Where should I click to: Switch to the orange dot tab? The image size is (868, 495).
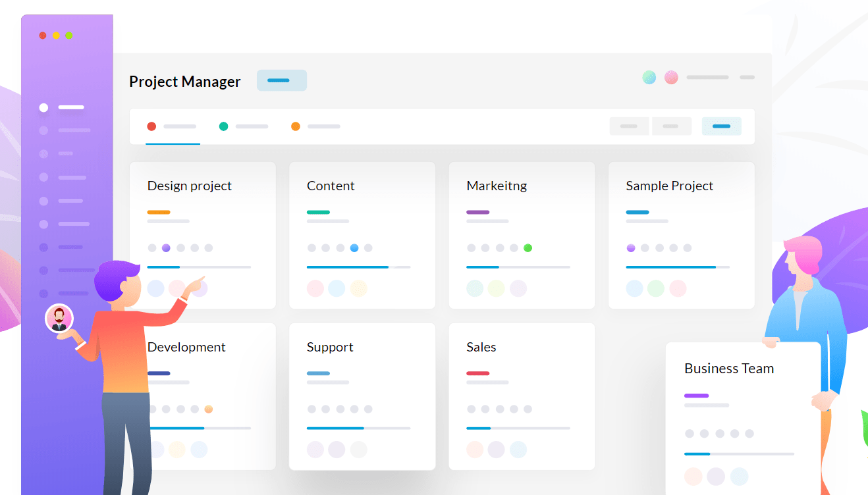coord(315,126)
